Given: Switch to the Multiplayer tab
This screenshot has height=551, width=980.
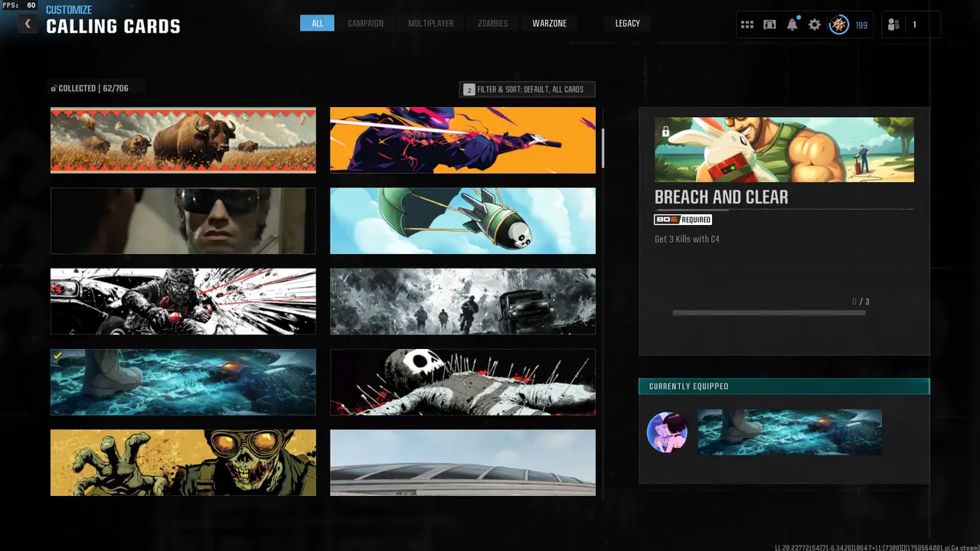Looking at the screenshot, I should [x=430, y=24].
